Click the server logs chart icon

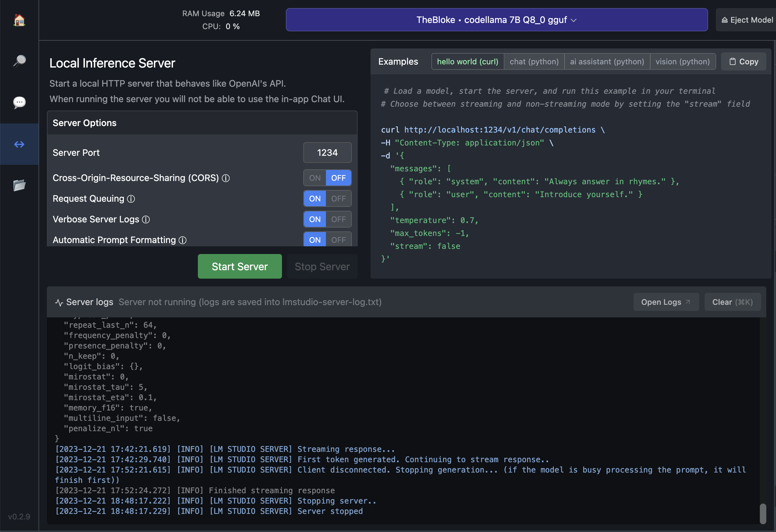tap(57, 302)
